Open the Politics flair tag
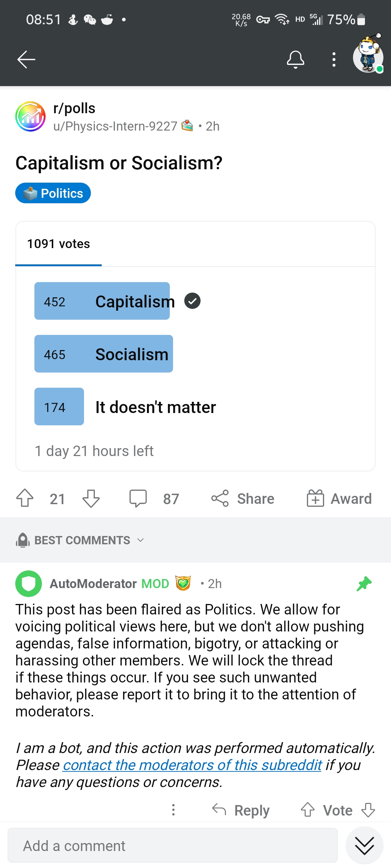 click(53, 193)
